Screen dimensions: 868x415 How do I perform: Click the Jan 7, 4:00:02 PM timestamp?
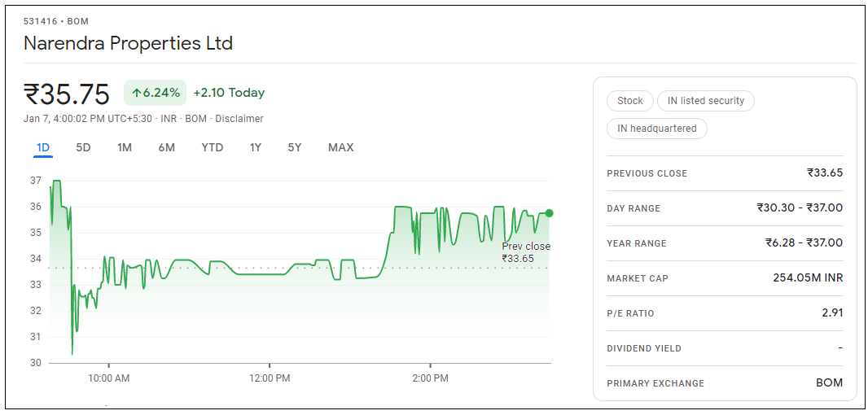87,119
